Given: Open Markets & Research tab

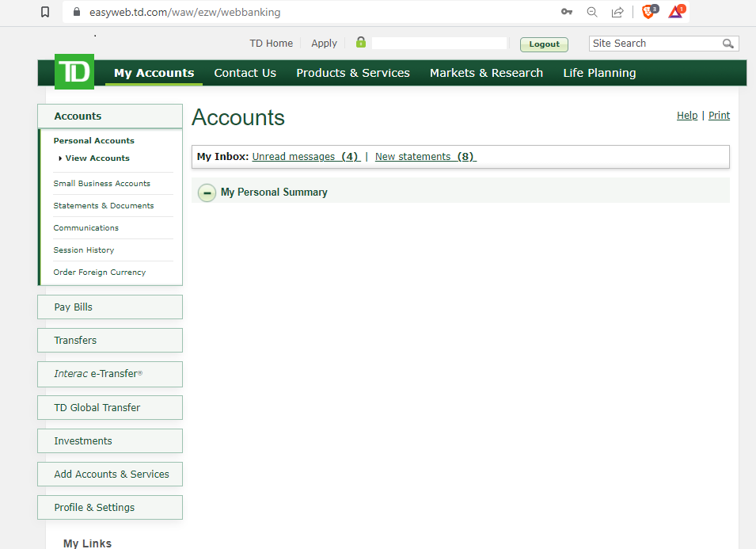Looking at the screenshot, I should [x=486, y=73].
